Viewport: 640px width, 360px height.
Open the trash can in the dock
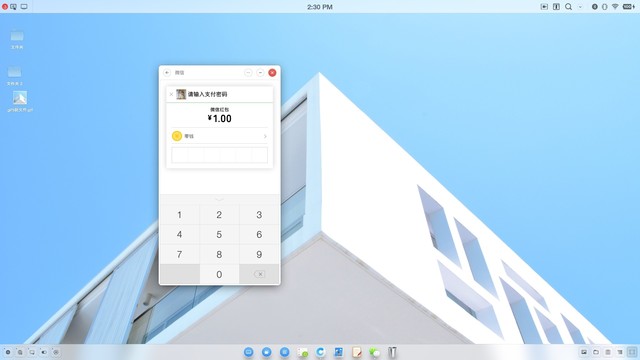point(392,352)
